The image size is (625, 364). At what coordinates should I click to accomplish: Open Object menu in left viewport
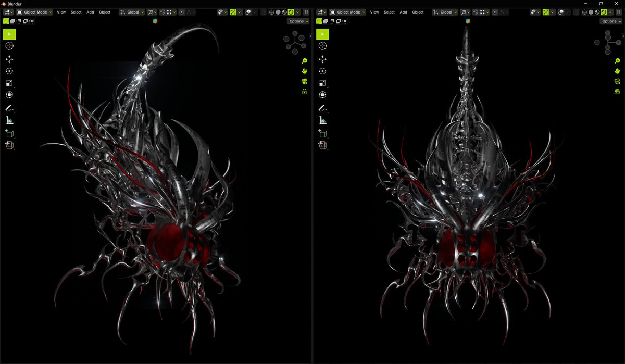105,12
